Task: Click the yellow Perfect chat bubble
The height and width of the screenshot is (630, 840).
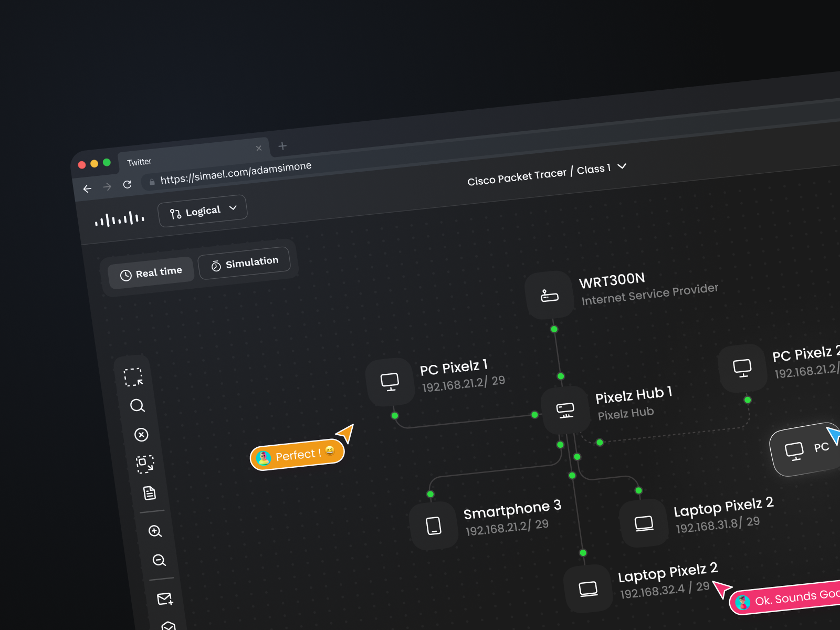Action: click(297, 454)
